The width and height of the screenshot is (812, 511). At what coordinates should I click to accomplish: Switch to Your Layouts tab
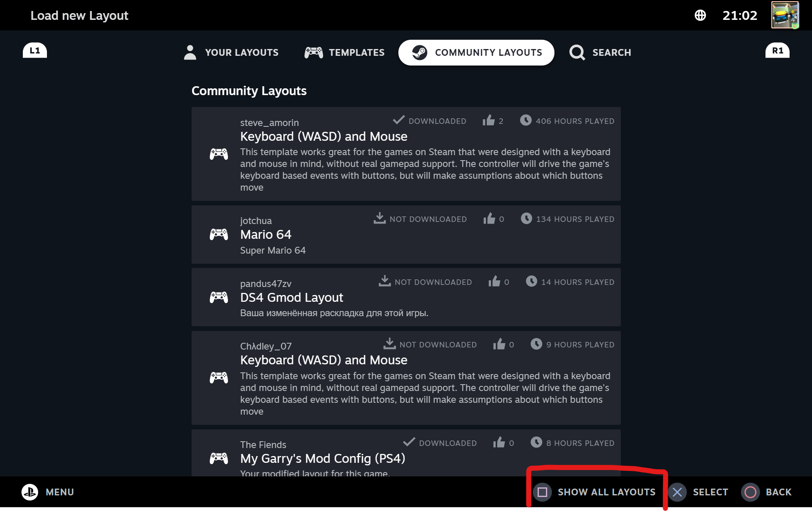tap(231, 52)
